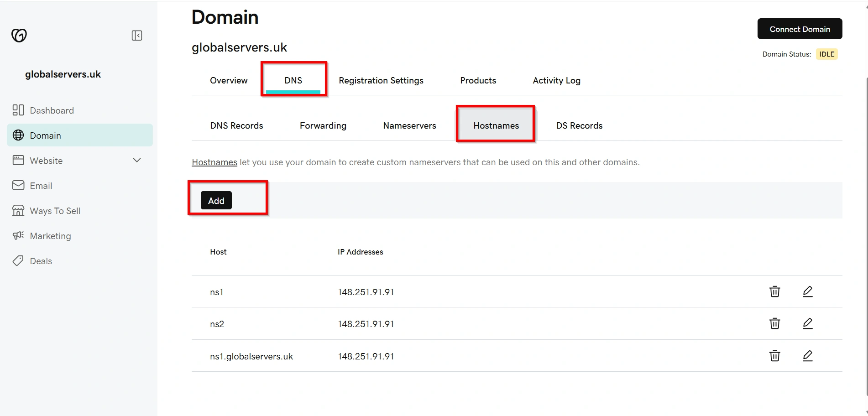Delete the ns2 hostname
This screenshot has height=416, width=868.
coord(775,323)
